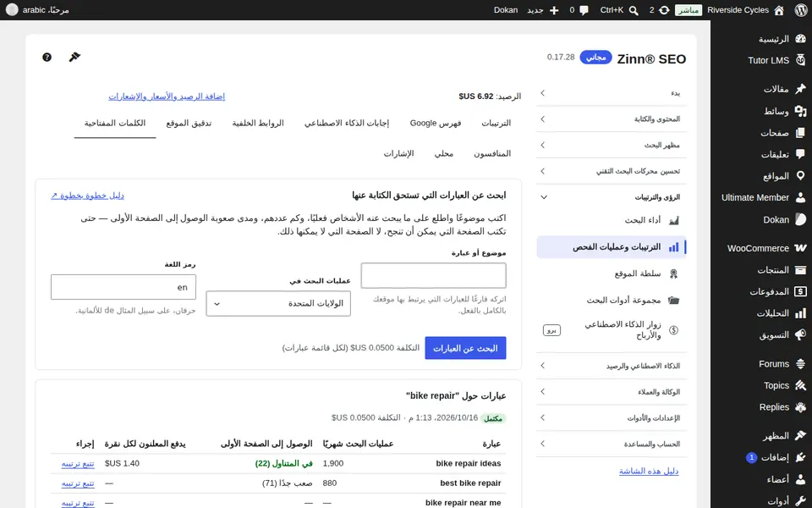Expand the الحساب والمساعدة section
812x508 pixels.
(x=612, y=444)
